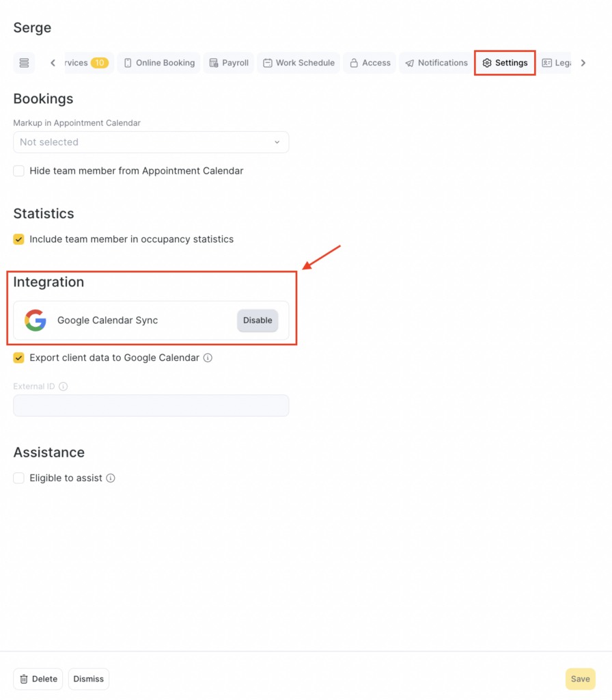This screenshot has width=612, height=700.
Task: Disable Google Calendar Sync
Action: tap(258, 320)
